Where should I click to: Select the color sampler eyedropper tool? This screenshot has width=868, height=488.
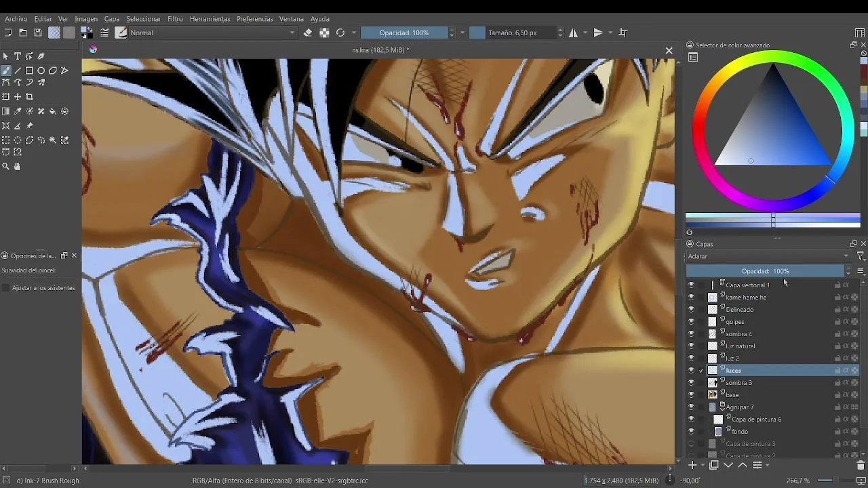(18, 111)
